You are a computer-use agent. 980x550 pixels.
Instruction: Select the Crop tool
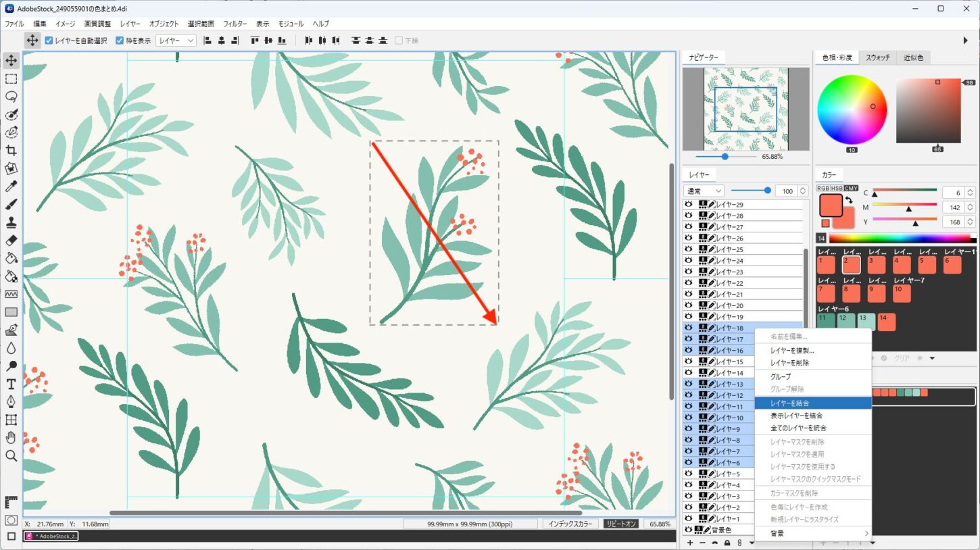(11, 150)
